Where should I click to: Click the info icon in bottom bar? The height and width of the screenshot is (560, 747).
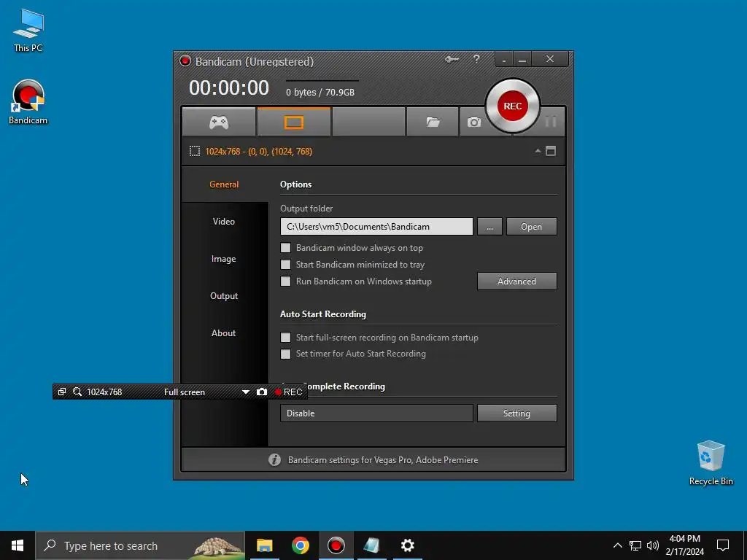[274, 460]
